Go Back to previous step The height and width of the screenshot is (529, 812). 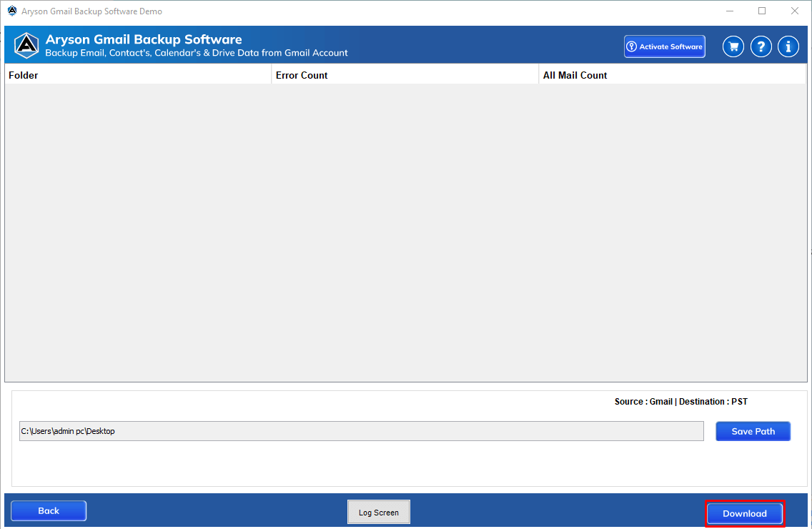coord(49,511)
